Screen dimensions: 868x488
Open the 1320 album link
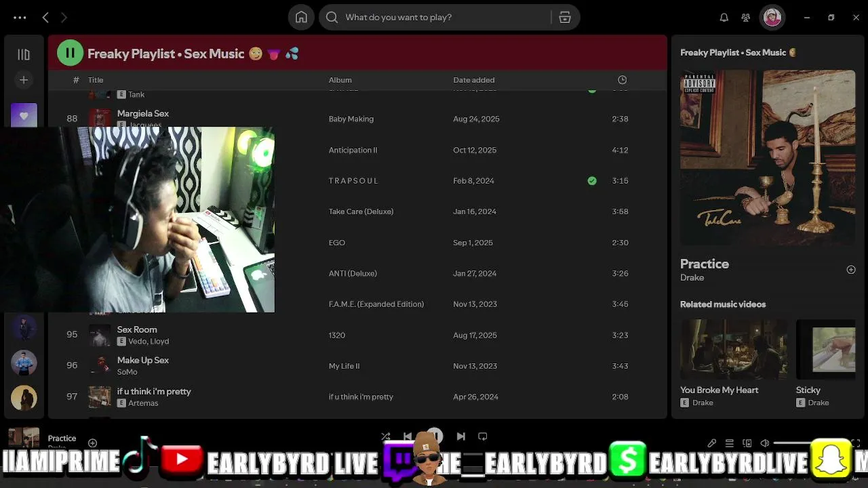pos(337,335)
